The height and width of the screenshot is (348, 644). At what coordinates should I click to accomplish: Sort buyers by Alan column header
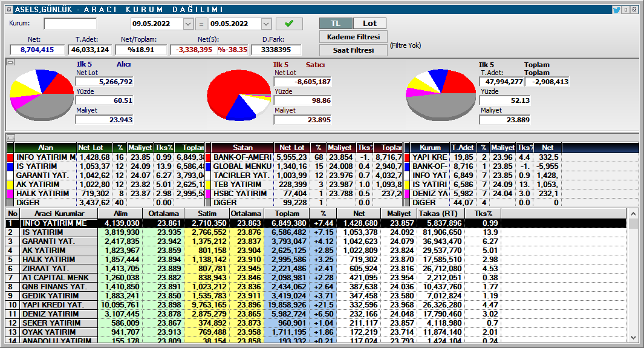click(x=45, y=148)
